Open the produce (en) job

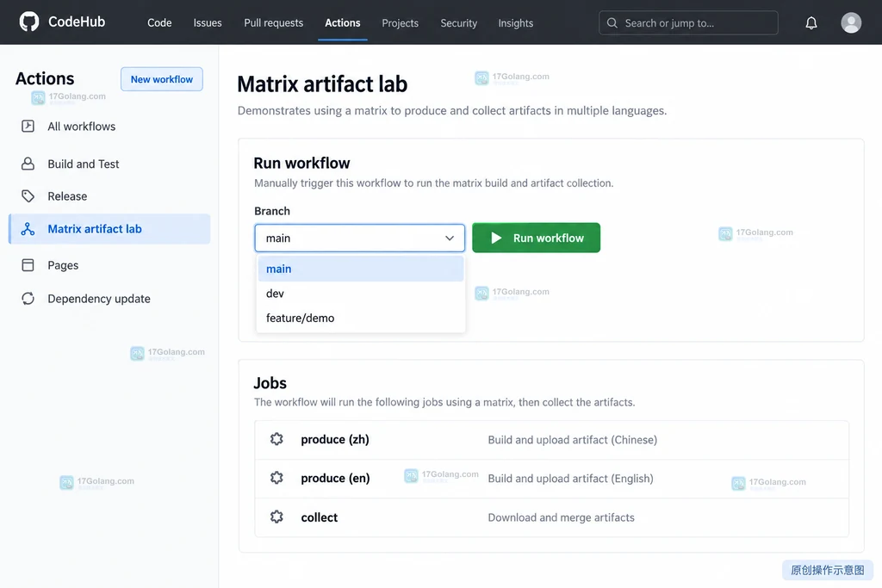[x=551, y=479]
